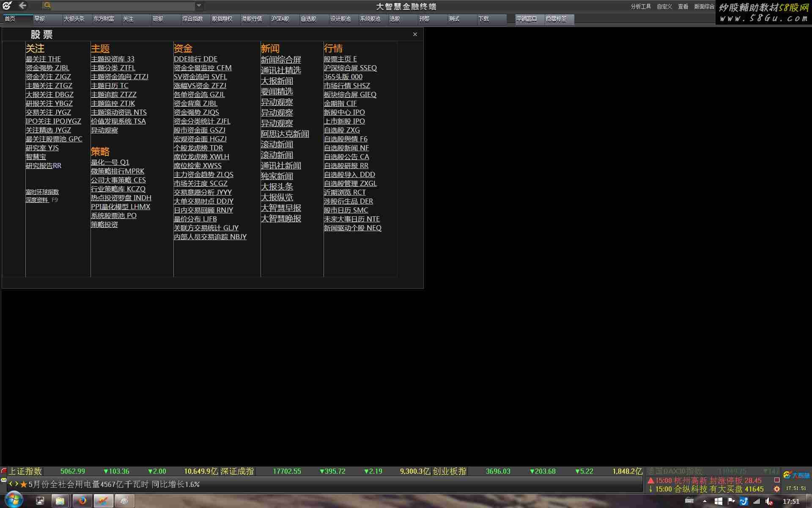The width and height of the screenshot is (812, 508).
Task: Open the 大报头条 tab
Action: (77, 19)
